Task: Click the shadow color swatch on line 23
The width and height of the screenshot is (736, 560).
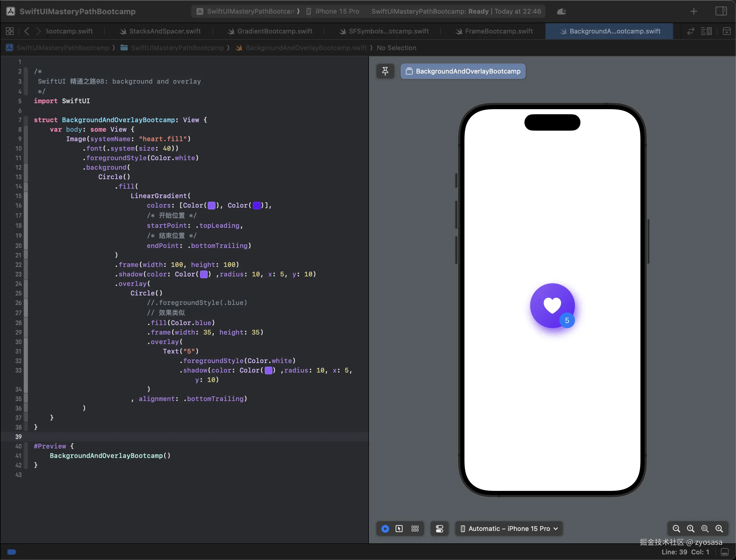Action: click(204, 274)
